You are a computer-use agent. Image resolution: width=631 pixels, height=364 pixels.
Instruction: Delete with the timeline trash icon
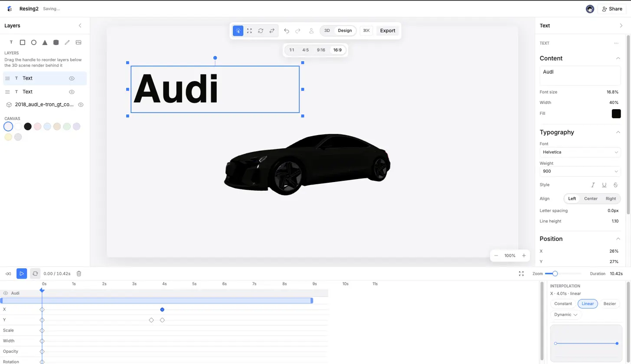click(79, 274)
